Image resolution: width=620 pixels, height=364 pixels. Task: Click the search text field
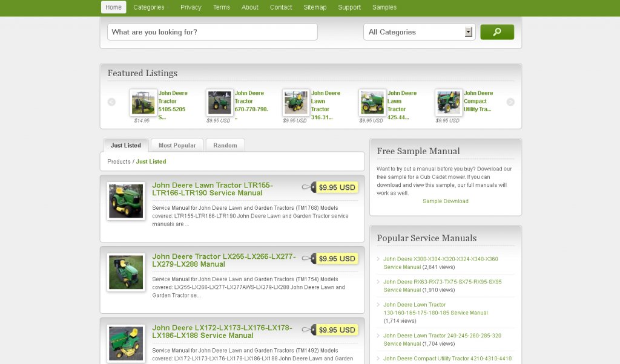(x=213, y=32)
